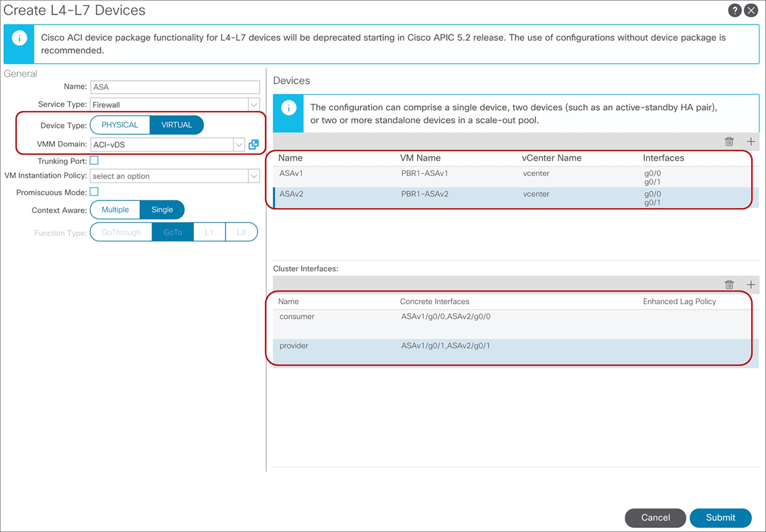
Task: Click concrete interfaces ASAv1/g0/1,ASAv2/g0/1
Action: [x=445, y=346]
